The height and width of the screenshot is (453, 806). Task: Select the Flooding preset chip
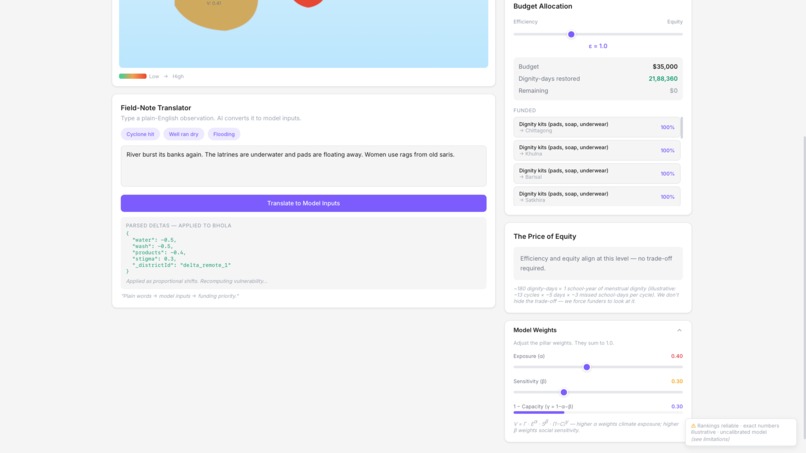point(224,134)
